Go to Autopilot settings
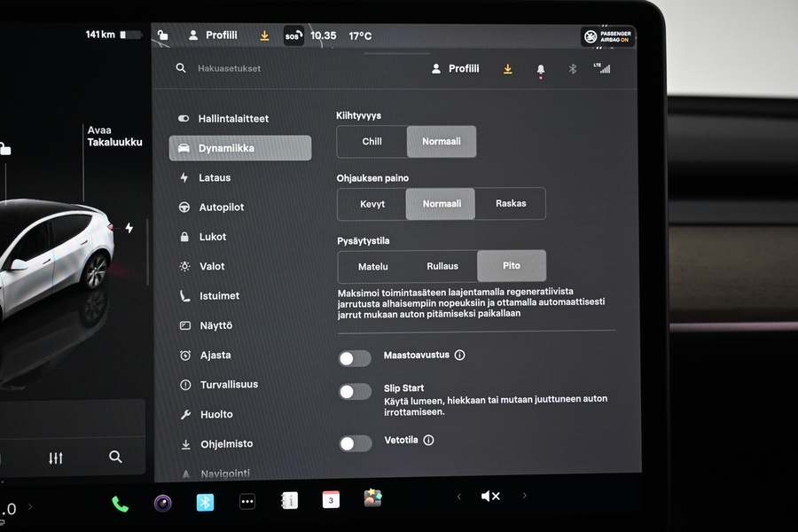This screenshot has width=798, height=532. (x=221, y=207)
